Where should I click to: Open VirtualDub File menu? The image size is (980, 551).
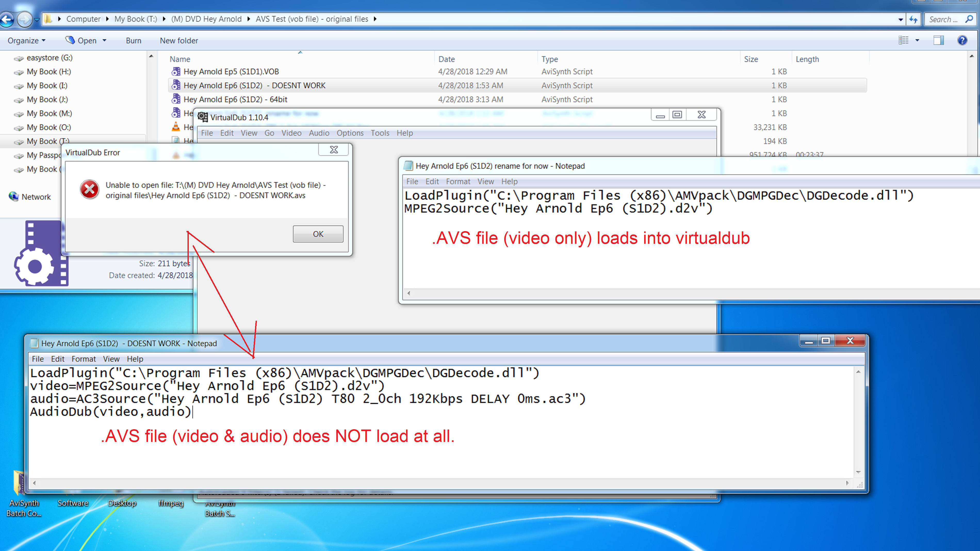click(x=207, y=133)
